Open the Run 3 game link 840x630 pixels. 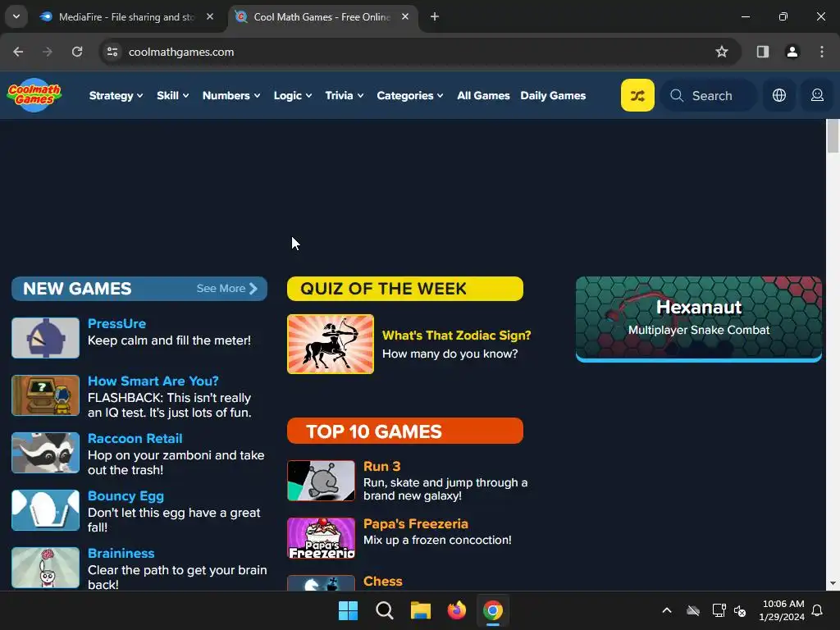[382, 466]
